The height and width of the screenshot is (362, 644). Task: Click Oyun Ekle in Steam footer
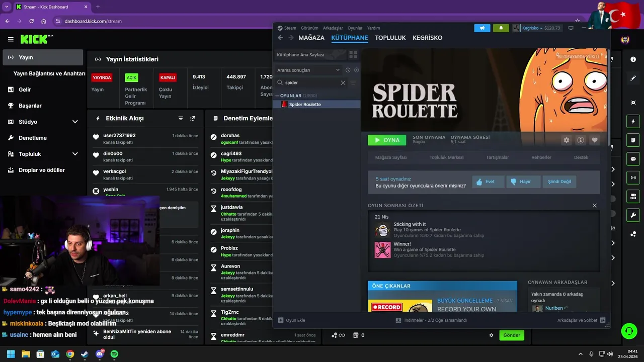click(x=292, y=320)
